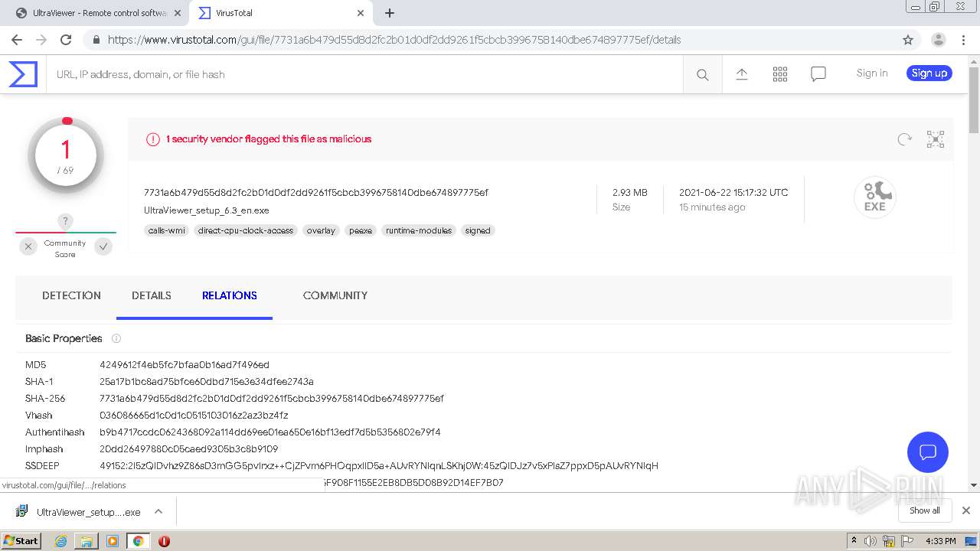
Task: Bookmark this page with the star
Action: tap(908, 40)
